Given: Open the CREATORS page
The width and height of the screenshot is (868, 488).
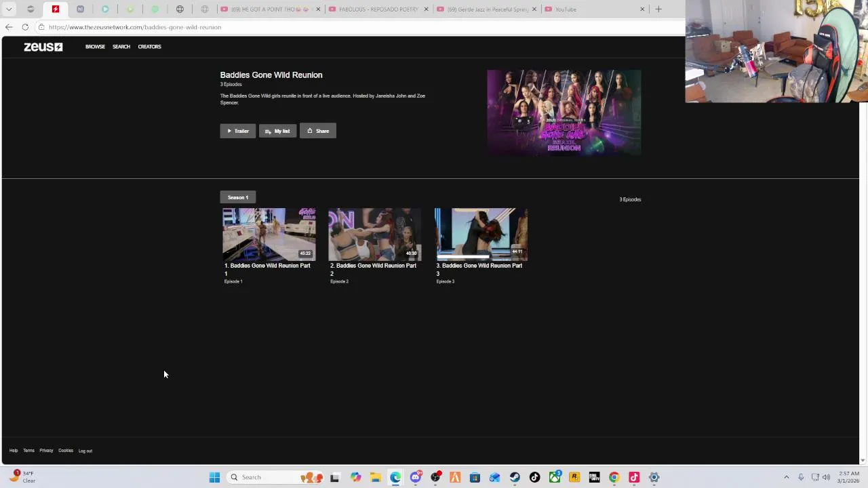Looking at the screenshot, I should [149, 47].
